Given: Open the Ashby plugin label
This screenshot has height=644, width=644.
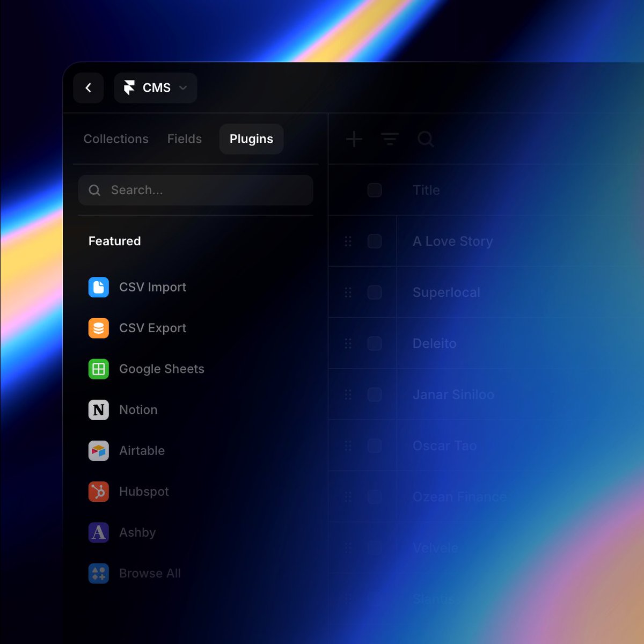Looking at the screenshot, I should tap(137, 532).
